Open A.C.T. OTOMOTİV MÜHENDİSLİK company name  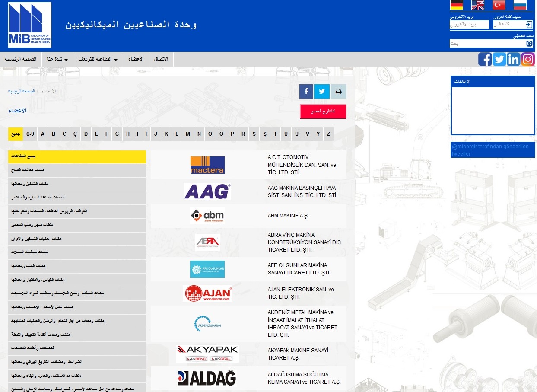click(302, 165)
